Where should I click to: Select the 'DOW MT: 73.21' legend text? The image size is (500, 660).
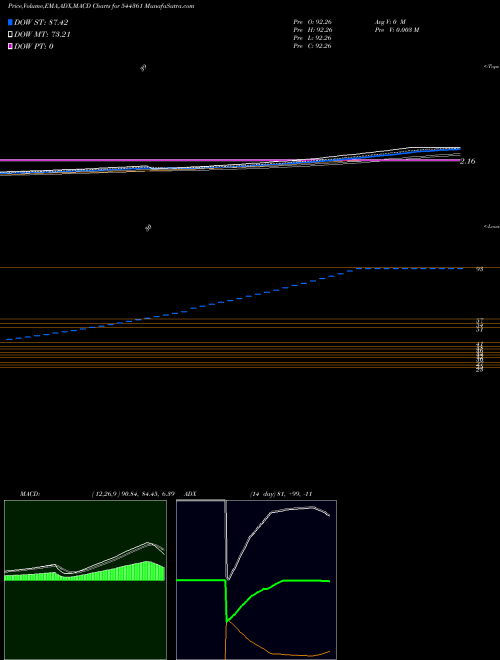pyautogui.click(x=42, y=35)
